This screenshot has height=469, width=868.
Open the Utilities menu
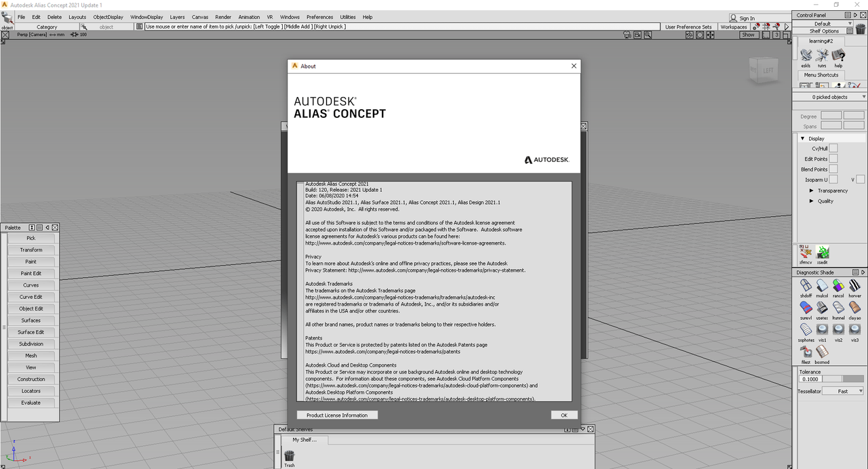348,17
